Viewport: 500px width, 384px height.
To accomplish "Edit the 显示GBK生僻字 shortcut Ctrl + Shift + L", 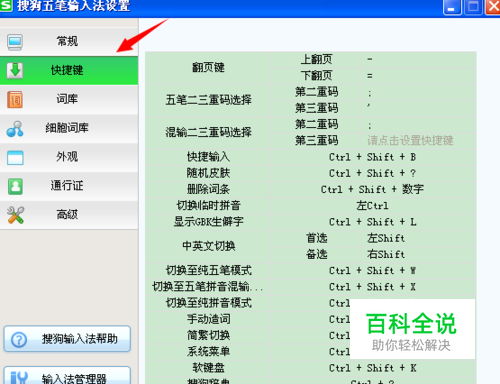I will click(x=373, y=222).
